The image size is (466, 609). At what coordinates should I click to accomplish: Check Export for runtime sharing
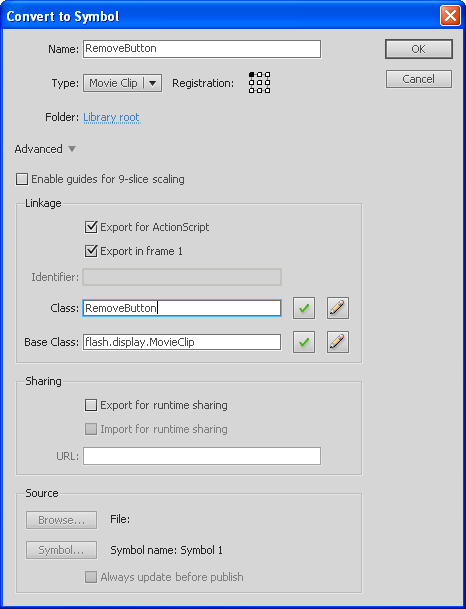pos(91,405)
